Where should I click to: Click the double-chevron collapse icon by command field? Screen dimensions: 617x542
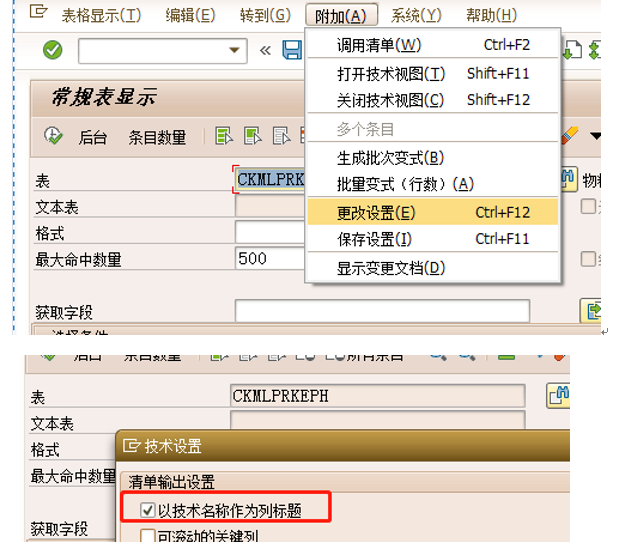(x=265, y=50)
